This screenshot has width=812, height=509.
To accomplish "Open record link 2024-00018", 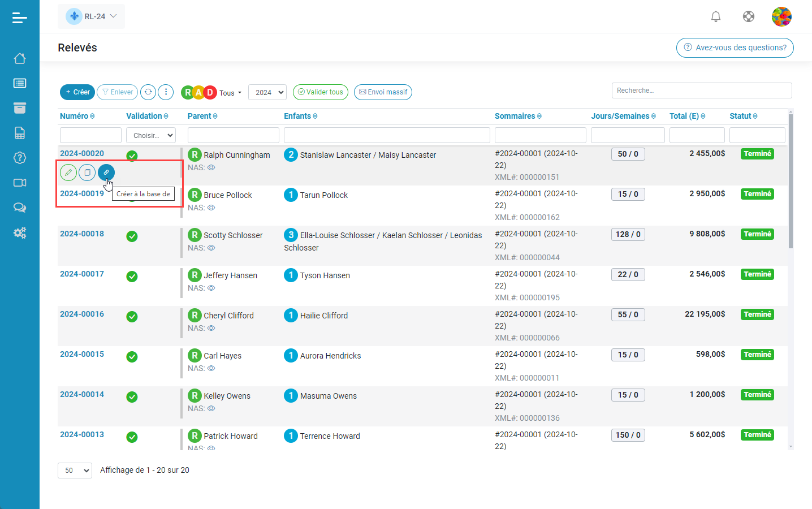I will click(82, 234).
